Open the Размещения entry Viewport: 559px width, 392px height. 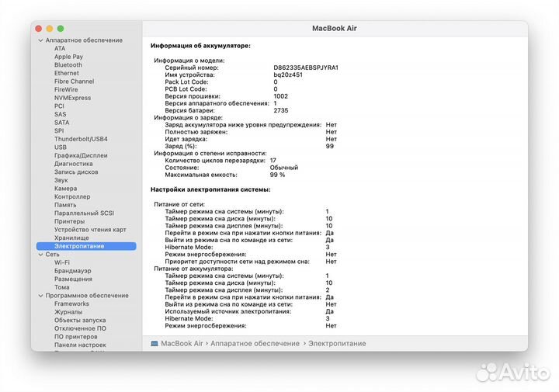[73, 279]
